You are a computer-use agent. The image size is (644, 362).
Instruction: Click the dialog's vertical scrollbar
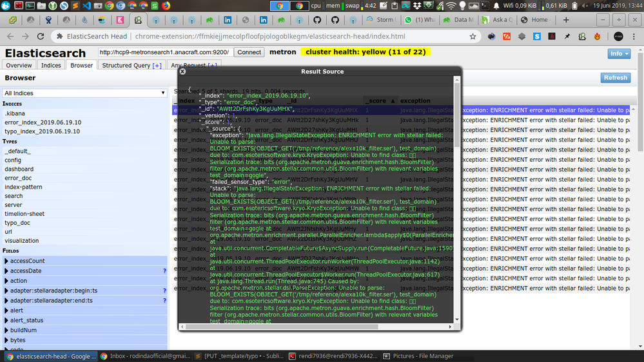point(456,115)
